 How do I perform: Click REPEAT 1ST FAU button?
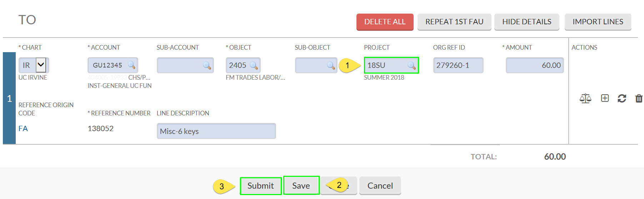pyautogui.click(x=454, y=22)
